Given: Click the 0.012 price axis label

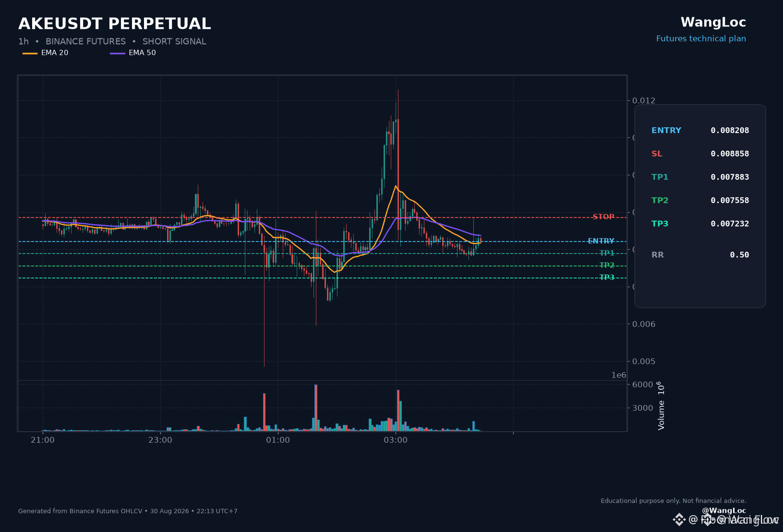Looking at the screenshot, I should pos(644,100).
